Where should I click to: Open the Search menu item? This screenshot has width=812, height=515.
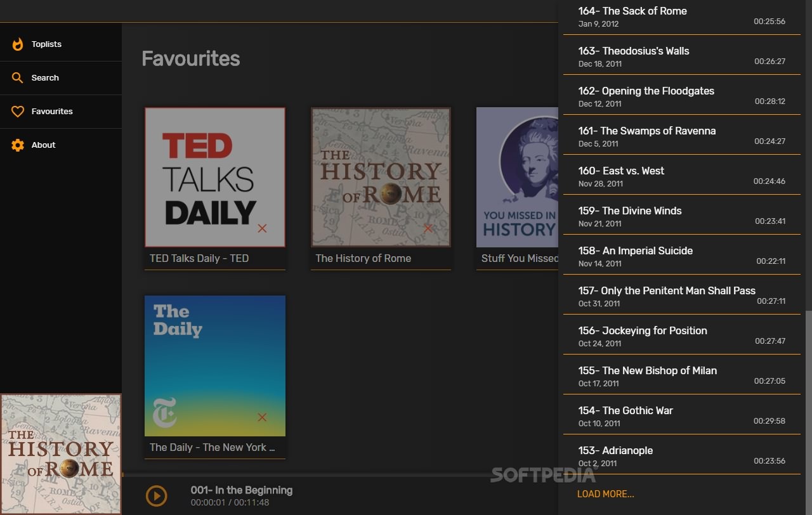tap(61, 78)
